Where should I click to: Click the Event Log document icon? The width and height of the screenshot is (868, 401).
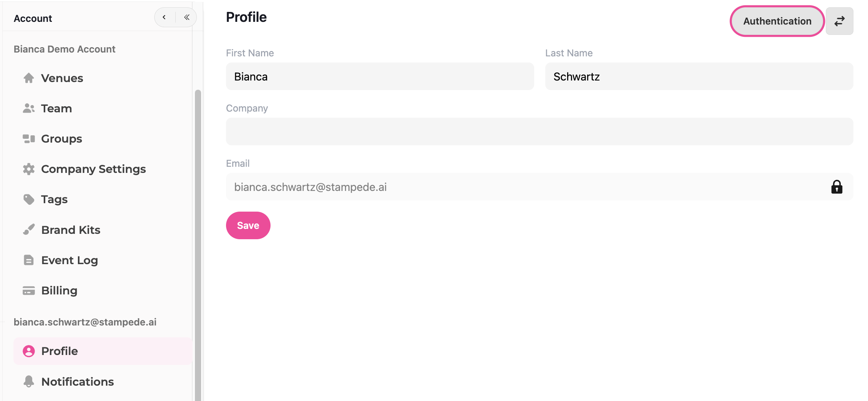29,260
